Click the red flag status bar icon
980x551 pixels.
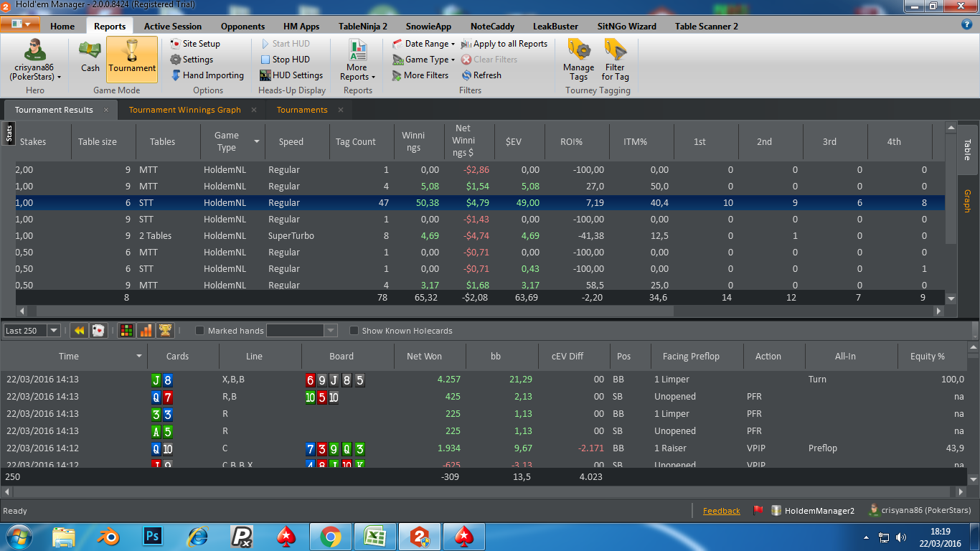click(x=758, y=511)
